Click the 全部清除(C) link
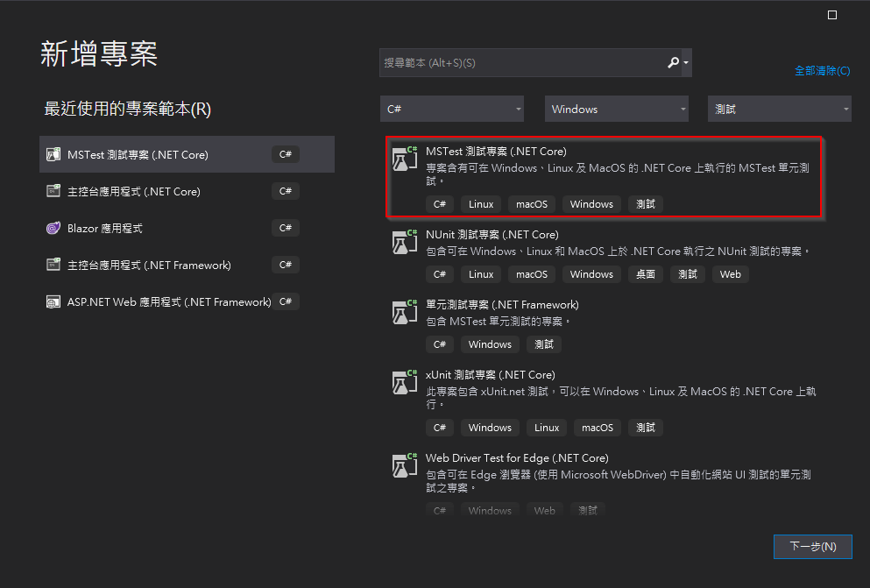The height and width of the screenshot is (588, 870). (823, 70)
